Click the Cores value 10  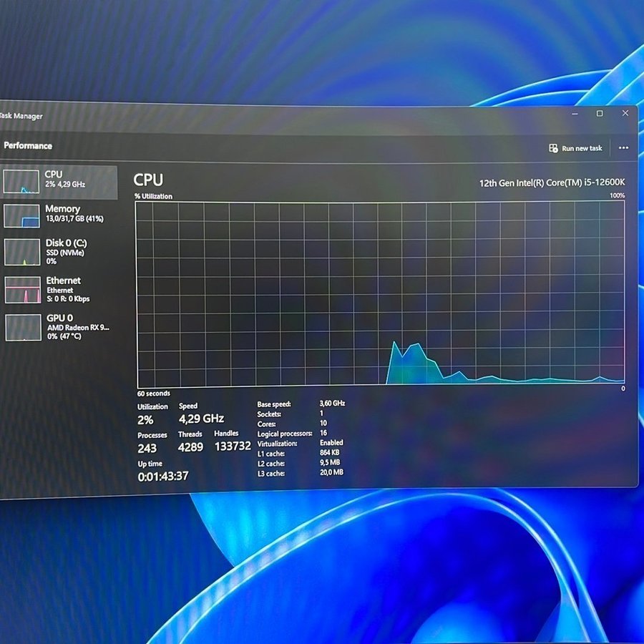(323, 423)
